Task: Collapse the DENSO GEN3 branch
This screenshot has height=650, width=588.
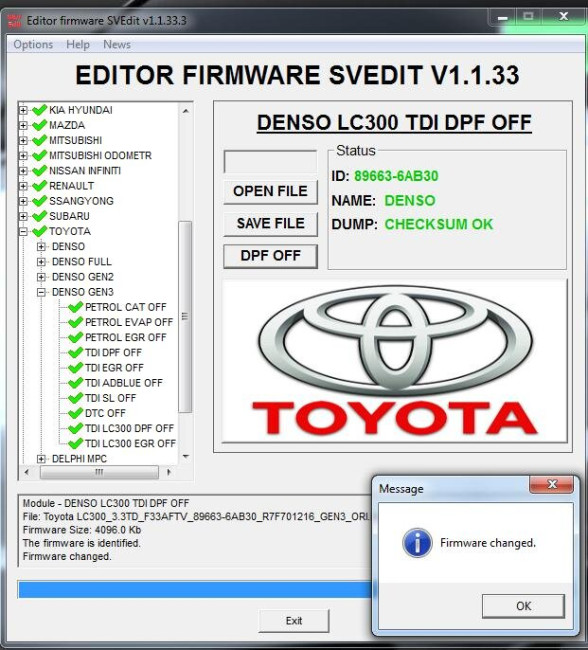Action: [41, 292]
